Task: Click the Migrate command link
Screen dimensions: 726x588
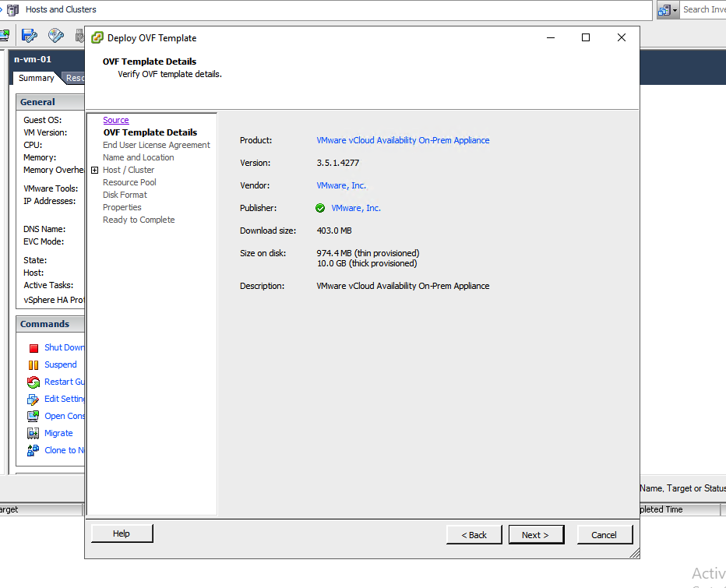Action: 58,433
